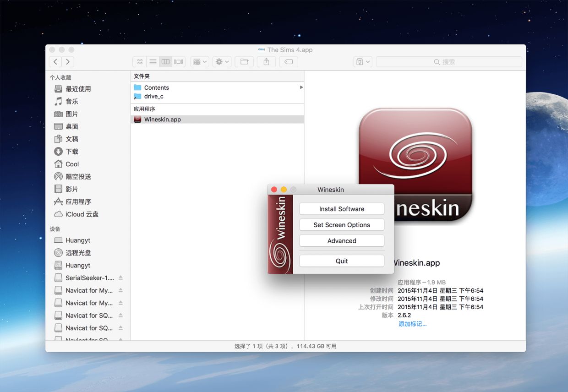568x392 pixels.
Task: Open 隔空投送 in the sidebar
Action: (x=78, y=176)
